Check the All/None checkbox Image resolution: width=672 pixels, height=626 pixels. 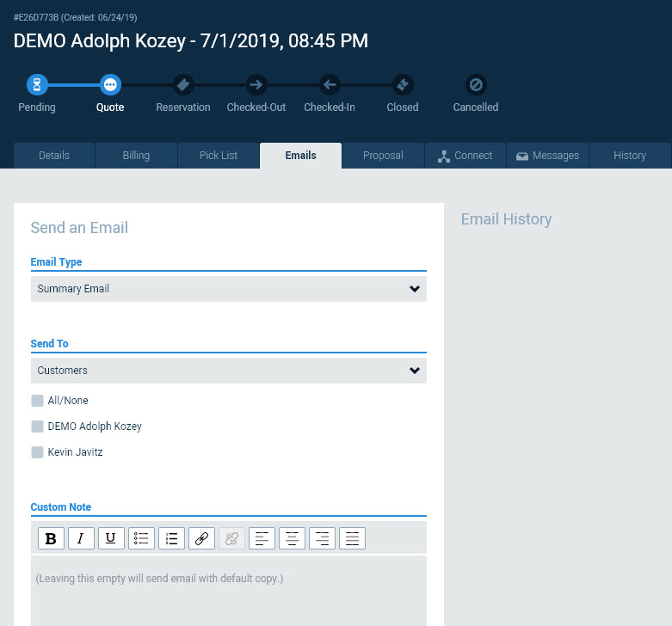(37, 401)
